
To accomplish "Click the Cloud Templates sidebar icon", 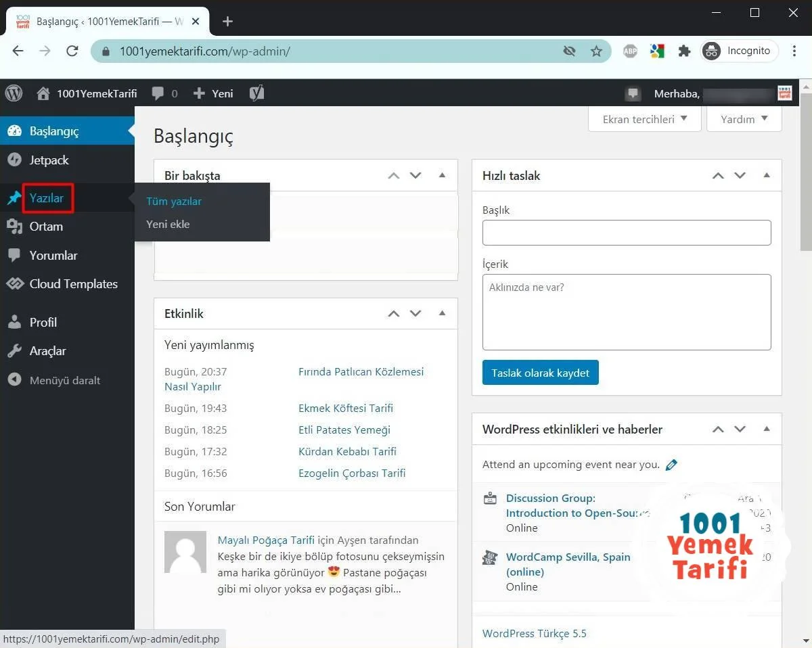I will click(x=14, y=284).
